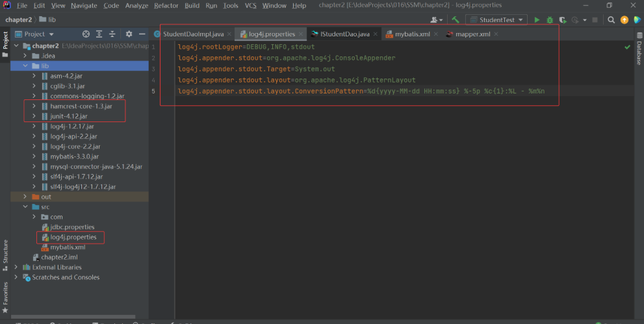Close the mybatis.xml editor tab
Screen dimensions: 644x324
coord(436,34)
